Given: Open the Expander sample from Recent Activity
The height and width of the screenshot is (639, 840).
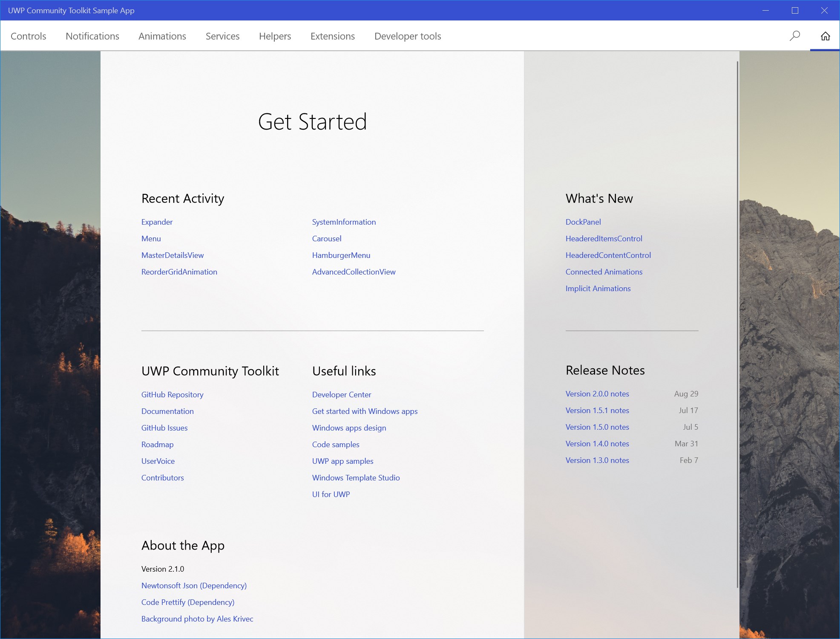Looking at the screenshot, I should point(157,222).
